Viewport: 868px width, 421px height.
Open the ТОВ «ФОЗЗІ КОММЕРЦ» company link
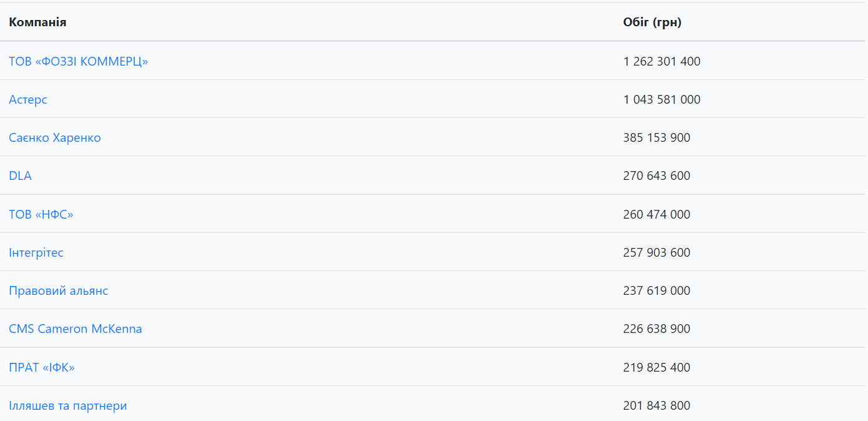coord(79,61)
